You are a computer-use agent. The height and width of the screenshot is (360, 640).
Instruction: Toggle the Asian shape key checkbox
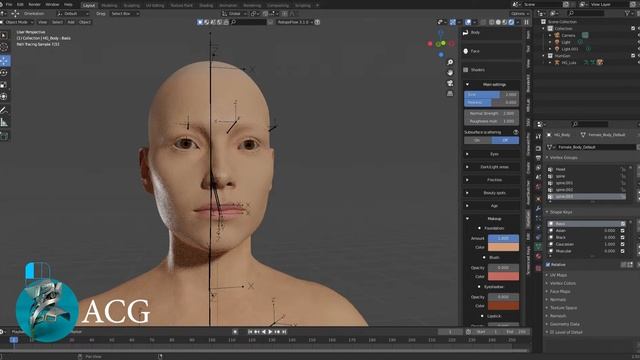(x=622, y=231)
